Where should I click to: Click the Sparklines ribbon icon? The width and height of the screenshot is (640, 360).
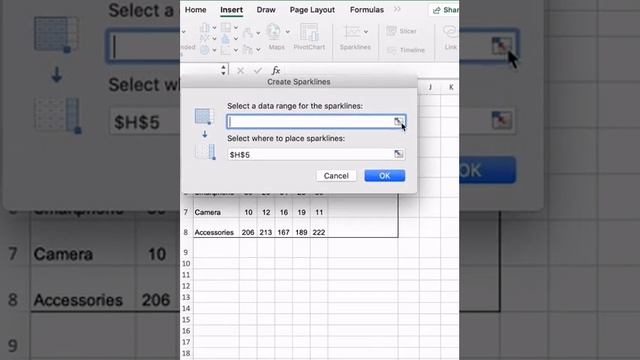[x=351, y=32]
